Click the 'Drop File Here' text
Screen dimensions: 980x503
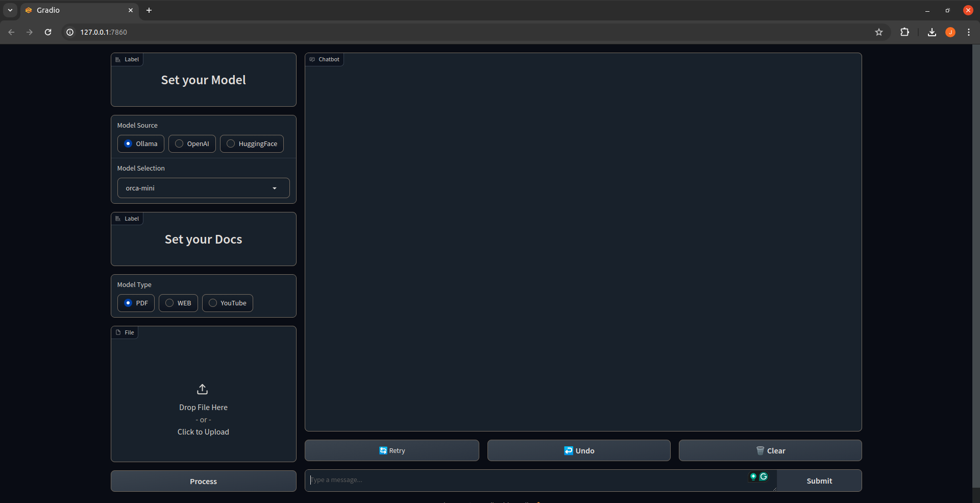[x=203, y=408]
